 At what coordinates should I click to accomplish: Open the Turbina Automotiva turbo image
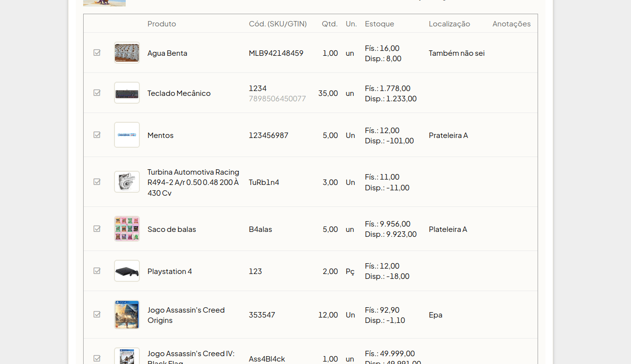click(127, 182)
